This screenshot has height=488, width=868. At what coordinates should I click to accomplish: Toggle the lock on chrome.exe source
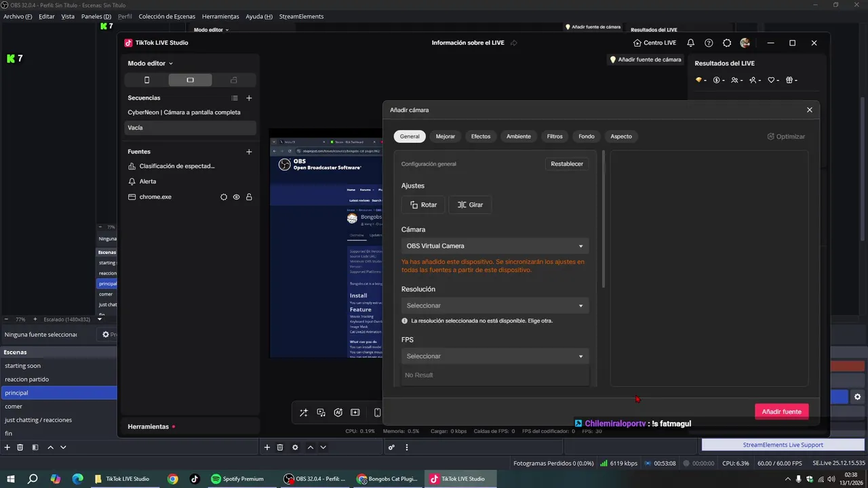pos(249,197)
